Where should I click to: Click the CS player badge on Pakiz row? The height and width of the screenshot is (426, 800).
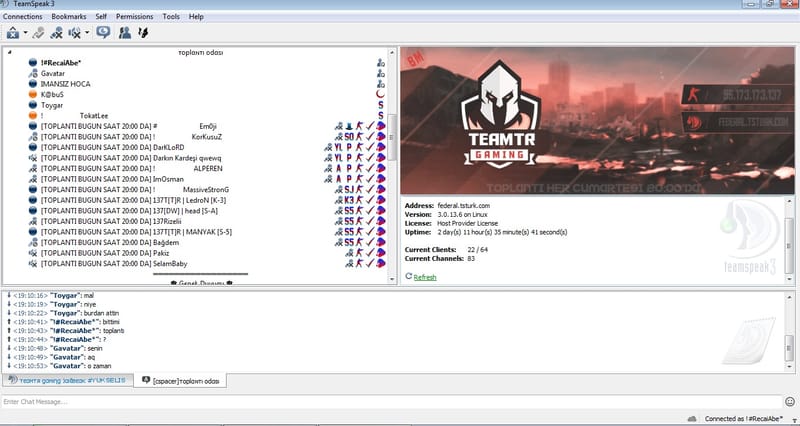click(360, 253)
